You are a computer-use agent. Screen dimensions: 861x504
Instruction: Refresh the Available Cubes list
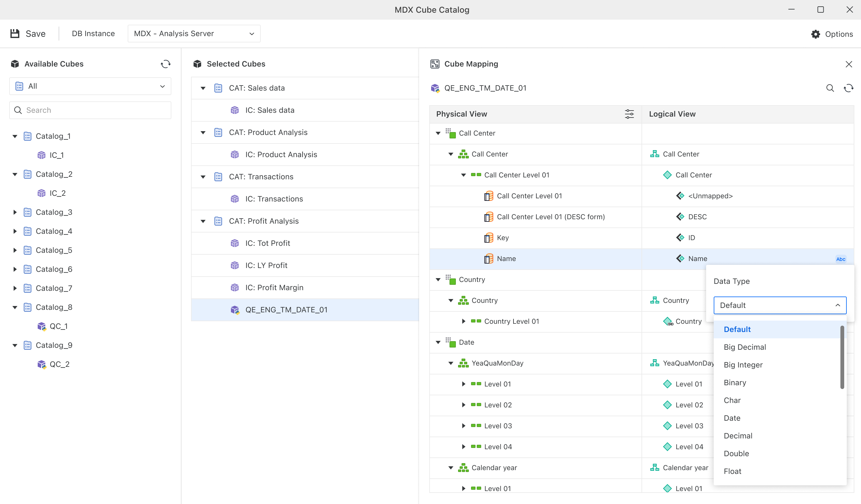point(165,64)
